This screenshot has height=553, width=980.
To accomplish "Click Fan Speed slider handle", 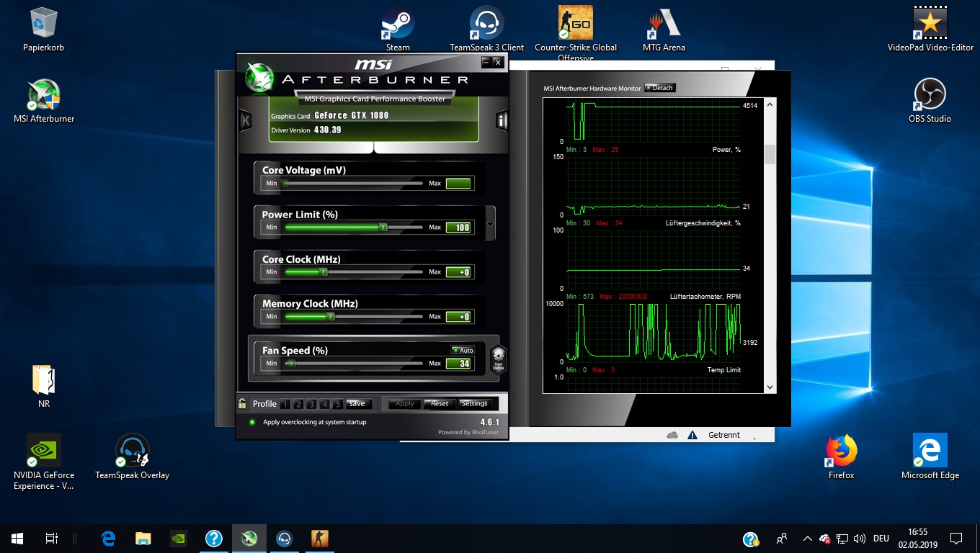I will [291, 364].
